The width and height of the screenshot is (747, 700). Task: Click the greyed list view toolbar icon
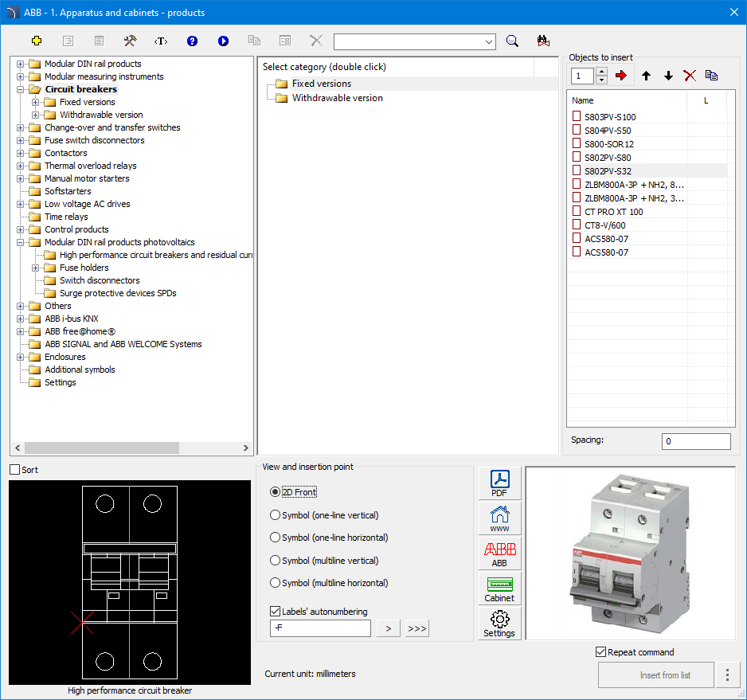[68, 41]
